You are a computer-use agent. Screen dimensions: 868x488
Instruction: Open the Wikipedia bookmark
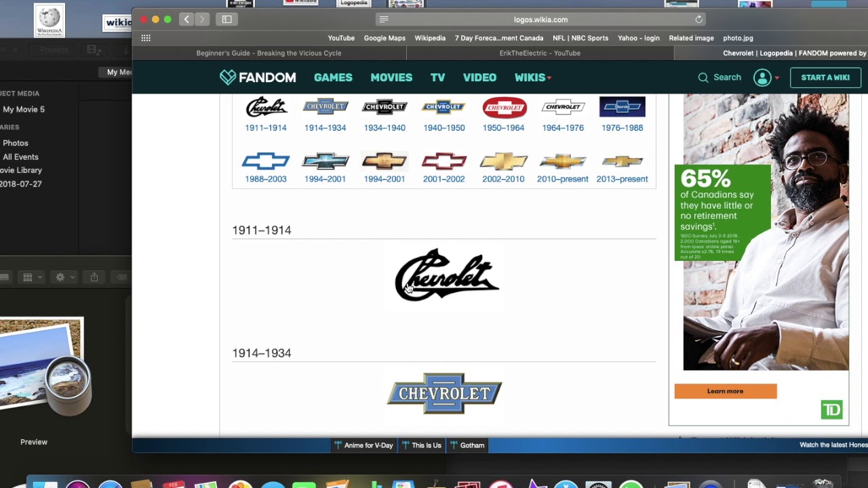point(430,38)
